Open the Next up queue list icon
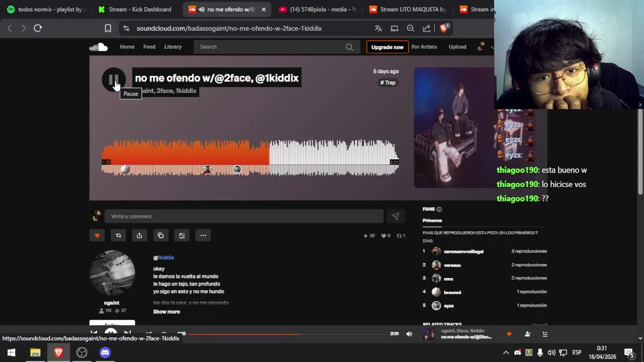This screenshot has height=362, width=644. 545,334
